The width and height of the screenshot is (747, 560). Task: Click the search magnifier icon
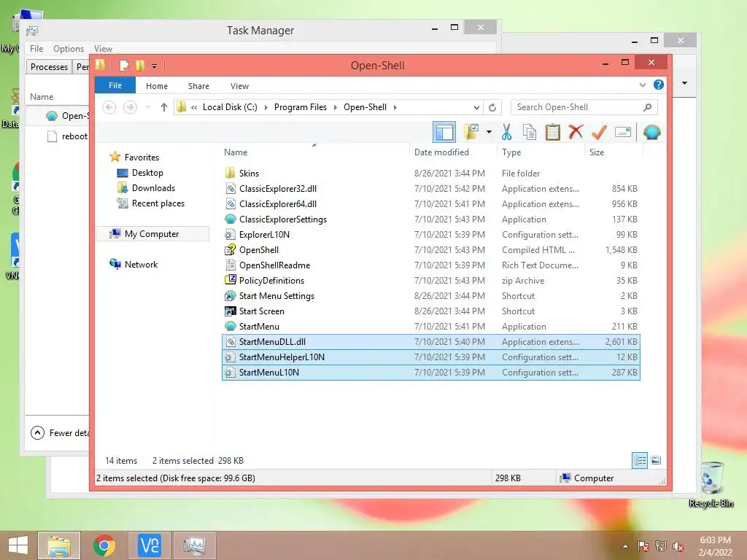(x=647, y=108)
